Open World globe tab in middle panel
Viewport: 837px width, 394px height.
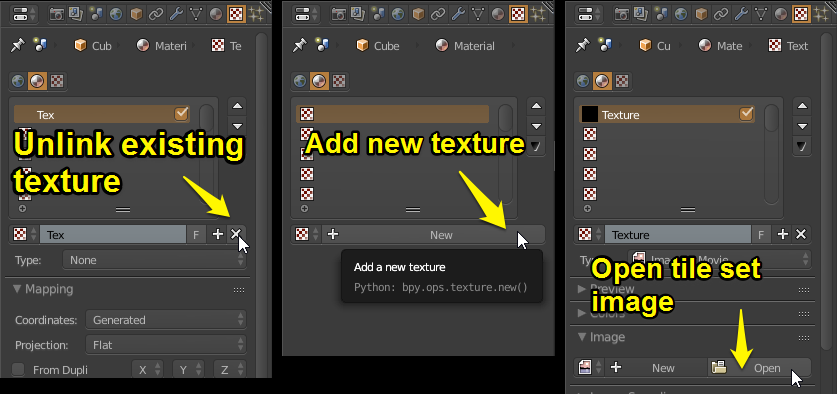click(398, 14)
